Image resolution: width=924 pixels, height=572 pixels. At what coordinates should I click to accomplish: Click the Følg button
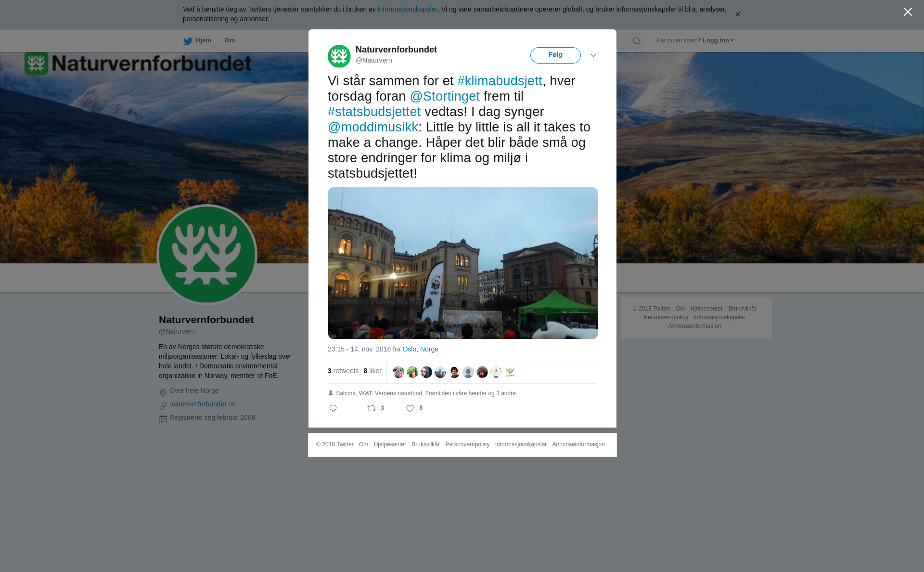pyautogui.click(x=555, y=55)
